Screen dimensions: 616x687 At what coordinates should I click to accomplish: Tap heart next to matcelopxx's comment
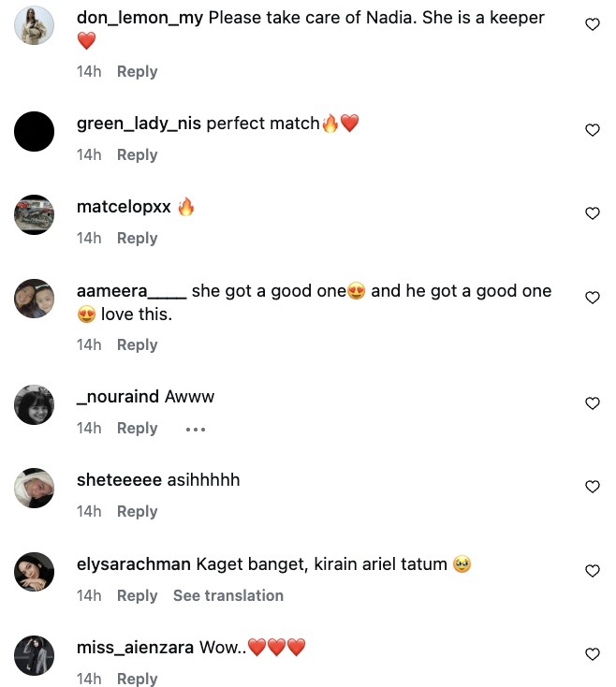pyautogui.click(x=592, y=213)
